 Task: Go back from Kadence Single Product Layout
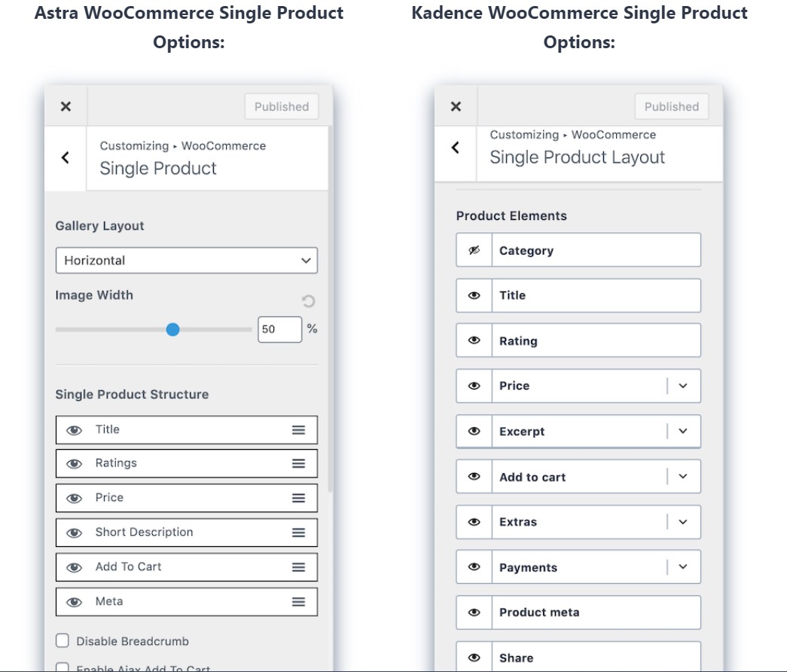click(455, 148)
